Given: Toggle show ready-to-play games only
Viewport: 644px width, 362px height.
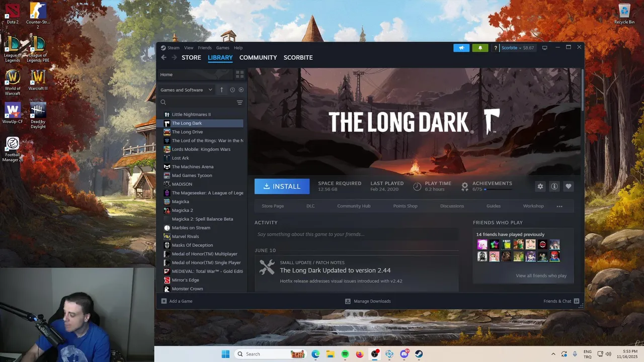Looking at the screenshot, I should coord(241,90).
